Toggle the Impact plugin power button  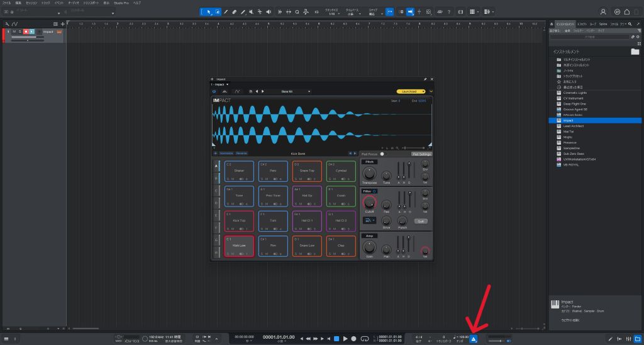click(214, 91)
